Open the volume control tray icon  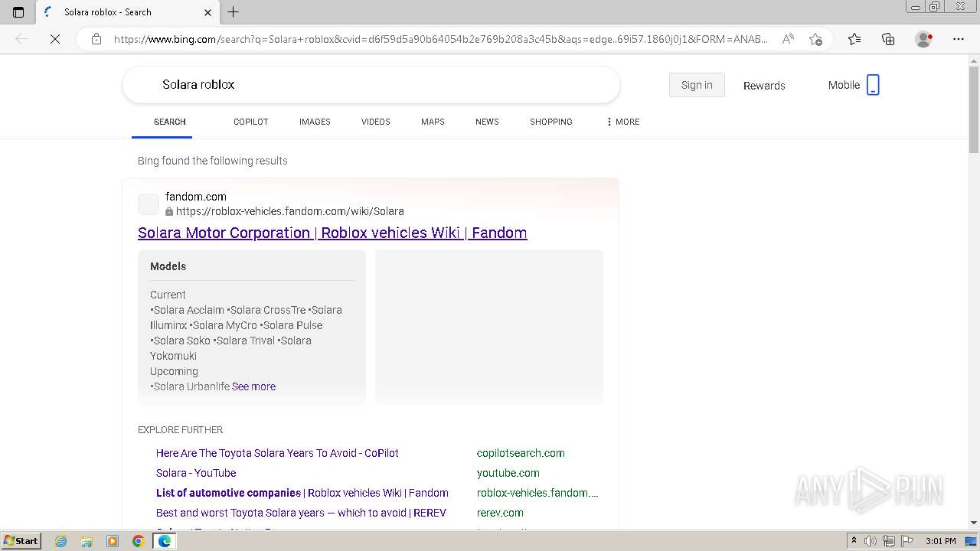click(x=871, y=541)
